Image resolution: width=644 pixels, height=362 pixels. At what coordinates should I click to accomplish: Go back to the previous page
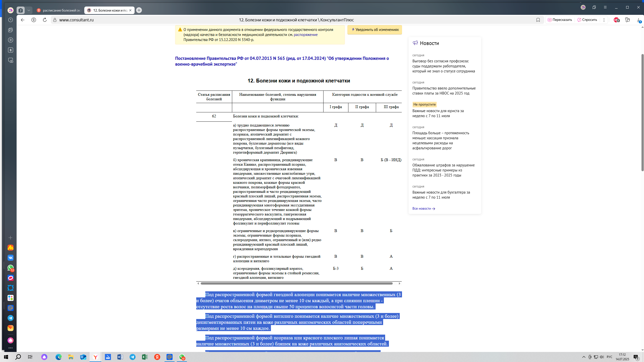[23, 20]
